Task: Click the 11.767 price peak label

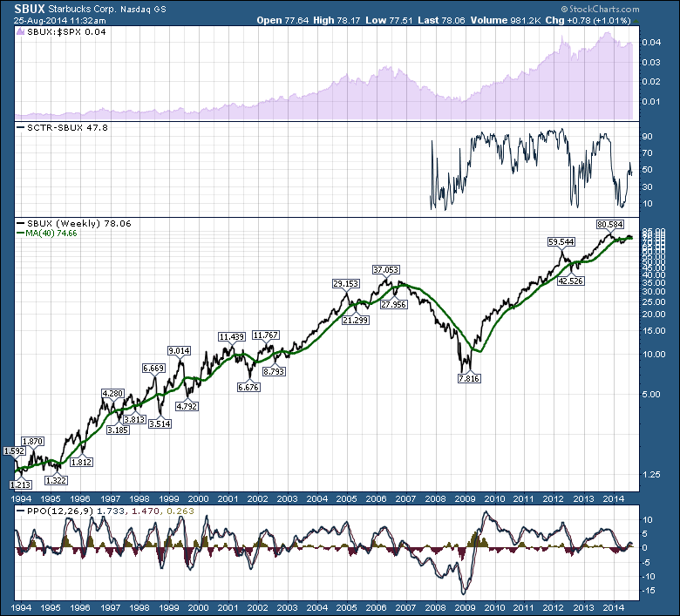Action: pos(266,335)
